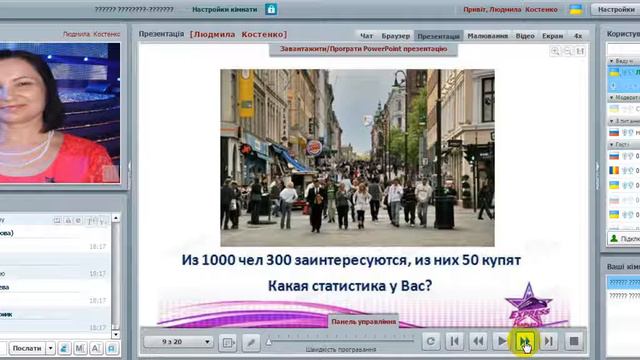Switch to the Браузер tab

pos(396,36)
